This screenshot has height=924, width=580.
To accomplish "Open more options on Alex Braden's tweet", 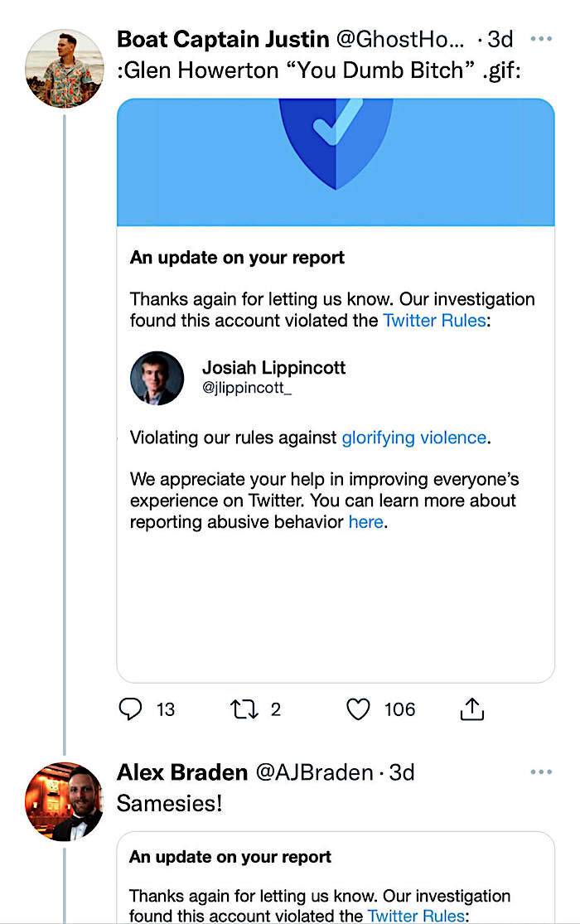I will tap(541, 772).
